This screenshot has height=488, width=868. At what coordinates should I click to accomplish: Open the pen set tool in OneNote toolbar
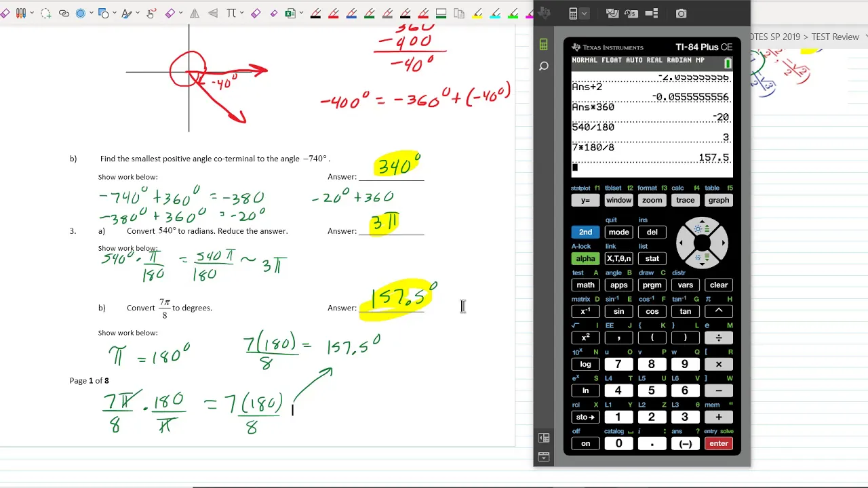point(20,13)
